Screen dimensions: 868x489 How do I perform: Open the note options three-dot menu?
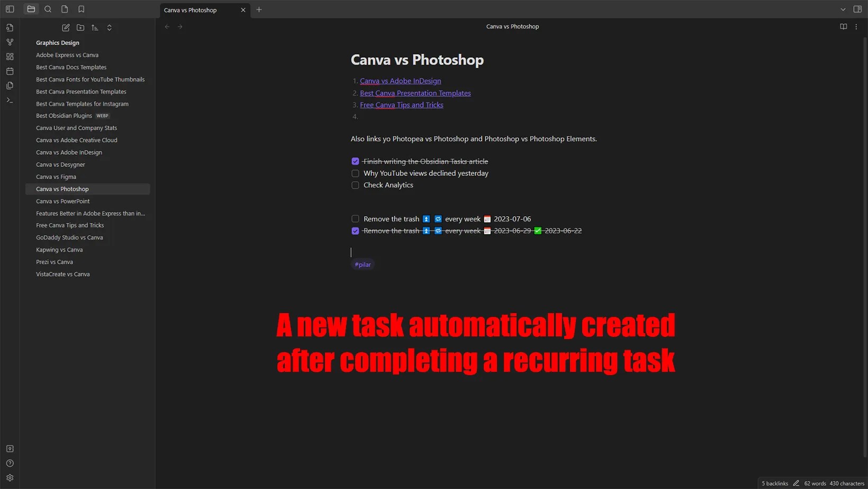click(856, 26)
